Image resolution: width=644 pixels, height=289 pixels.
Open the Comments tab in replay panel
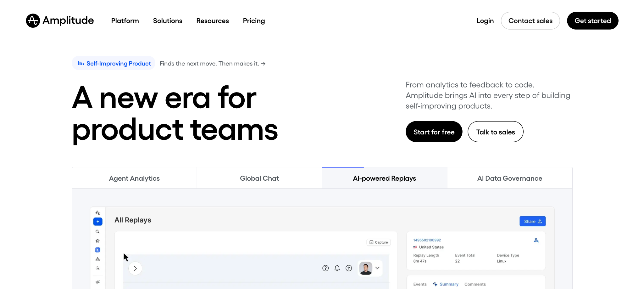click(x=475, y=284)
